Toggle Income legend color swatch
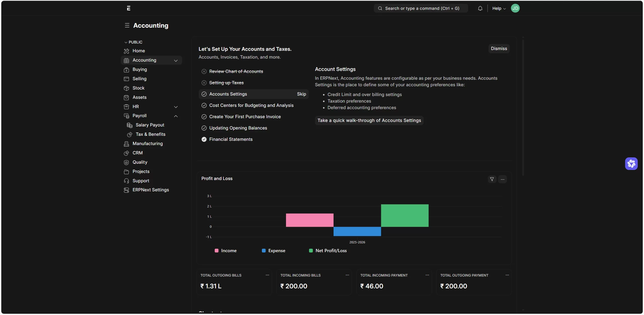Viewport: 644px width, 315px height. coord(216,251)
